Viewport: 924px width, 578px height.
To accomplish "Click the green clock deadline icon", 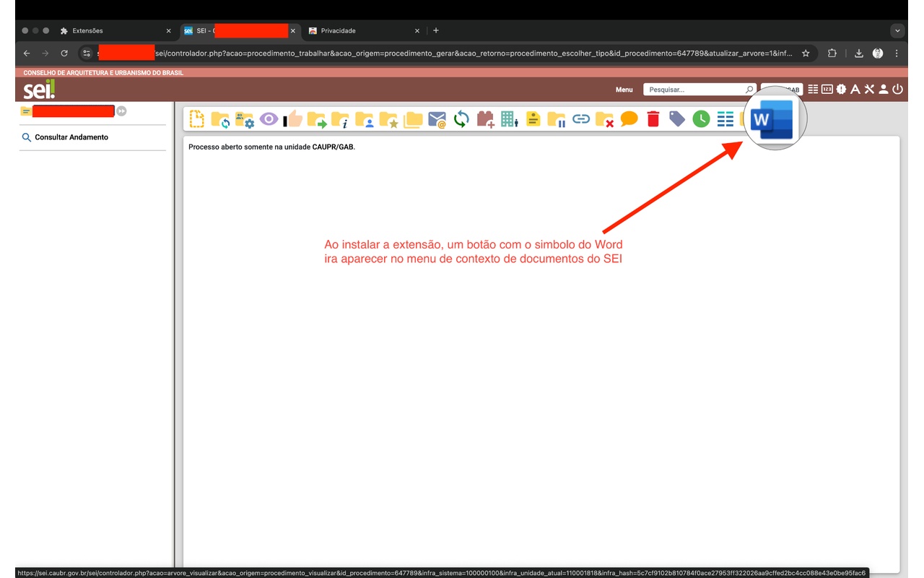I will click(701, 119).
